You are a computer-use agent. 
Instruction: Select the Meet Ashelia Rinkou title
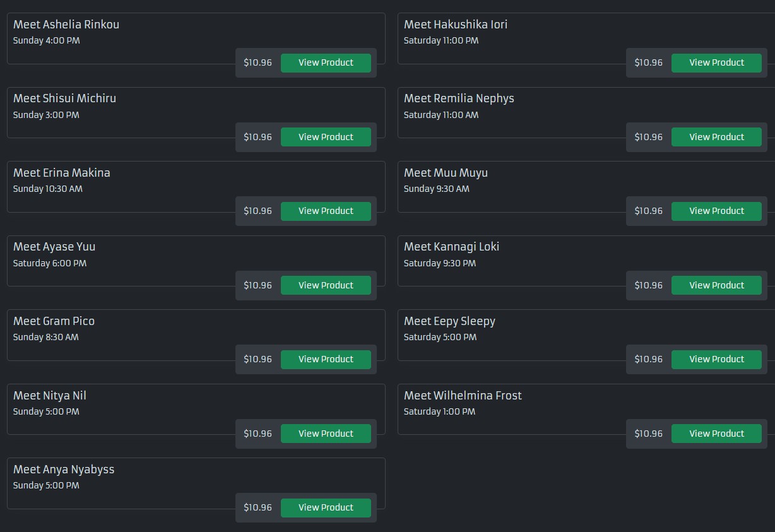point(66,25)
